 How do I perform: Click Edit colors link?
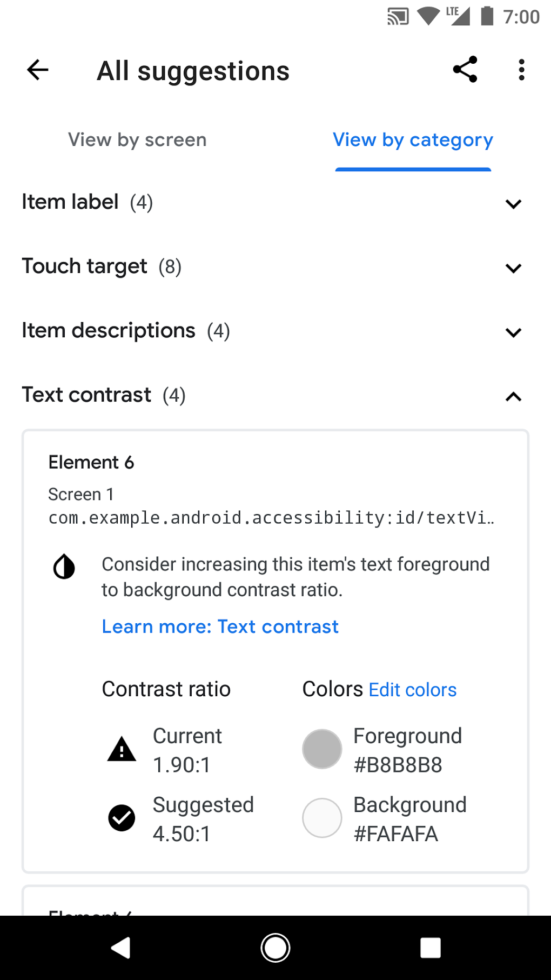pyautogui.click(x=413, y=690)
